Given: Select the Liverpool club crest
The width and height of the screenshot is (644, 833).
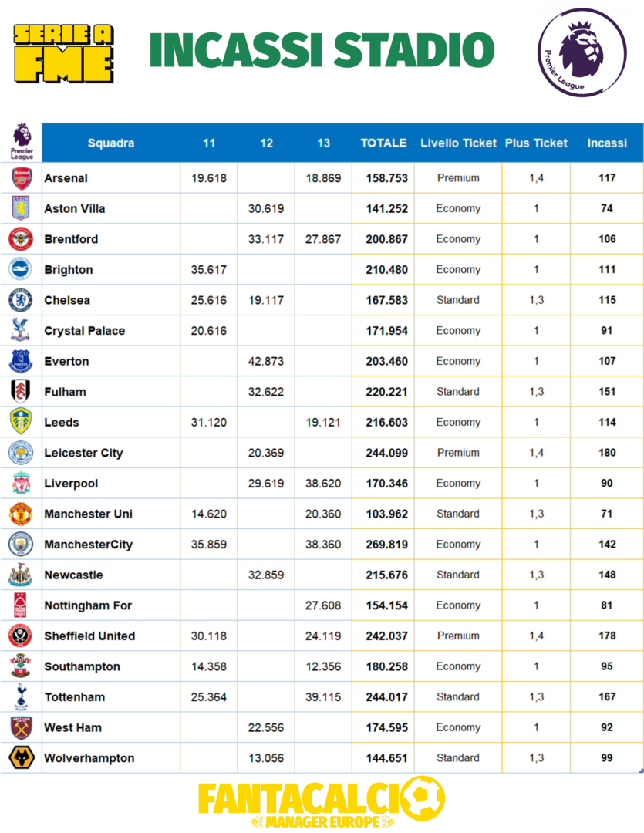Looking at the screenshot, I should [21, 484].
